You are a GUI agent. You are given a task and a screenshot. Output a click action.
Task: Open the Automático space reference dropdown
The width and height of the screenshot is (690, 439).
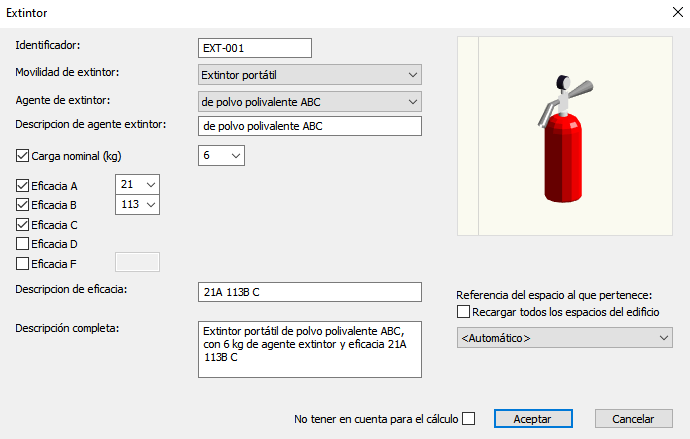(x=564, y=339)
